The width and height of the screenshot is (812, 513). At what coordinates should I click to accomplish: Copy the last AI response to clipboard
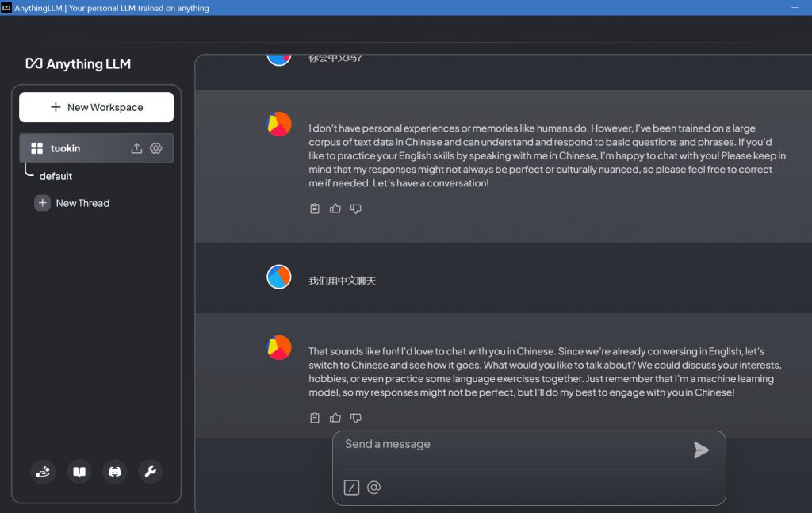(315, 418)
